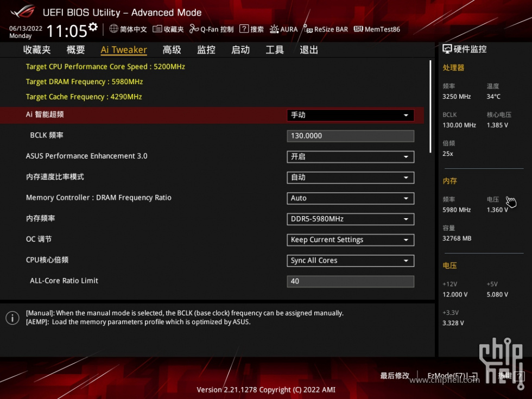Click Target DRAM Frequency : 5980MHz text
The image size is (532, 399).
coord(85,82)
